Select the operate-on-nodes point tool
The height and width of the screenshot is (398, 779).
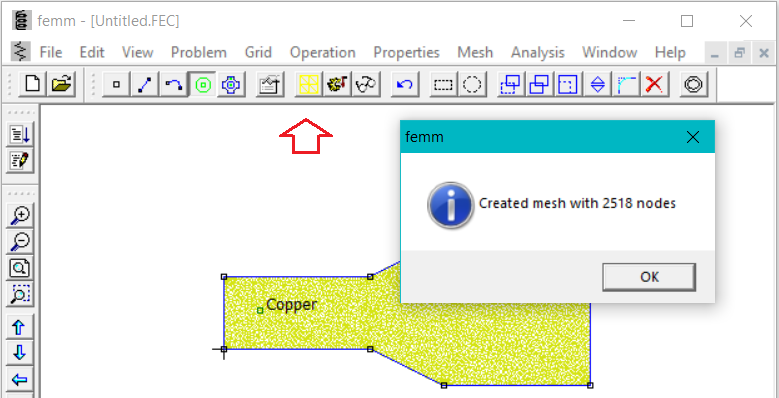point(116,84)
